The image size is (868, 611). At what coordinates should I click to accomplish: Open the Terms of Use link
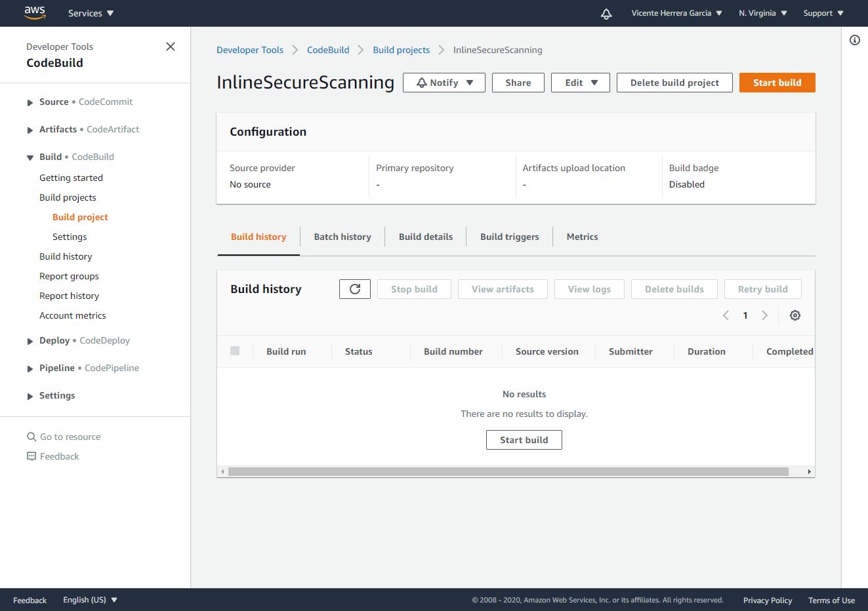(831, 600)
